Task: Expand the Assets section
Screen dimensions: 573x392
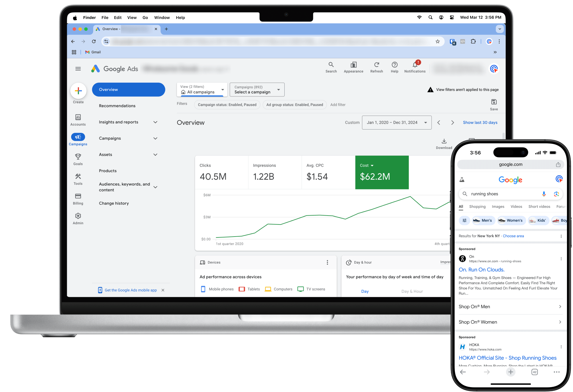Action: click(155, 155)
